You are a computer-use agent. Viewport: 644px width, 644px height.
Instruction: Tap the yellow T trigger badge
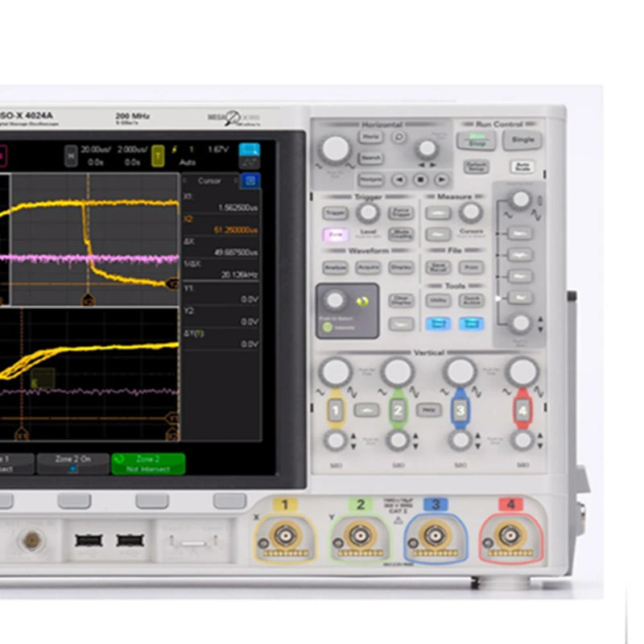pyautogui.click(x=158, y=156)
